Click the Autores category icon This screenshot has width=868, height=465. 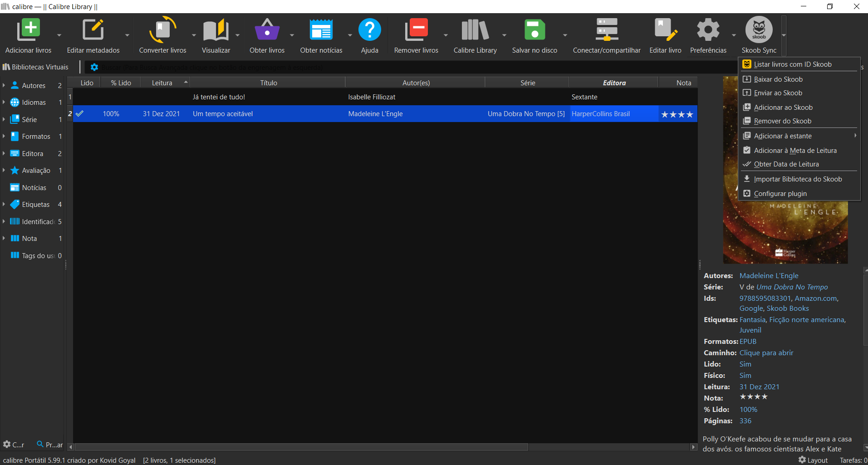[15, 85]
